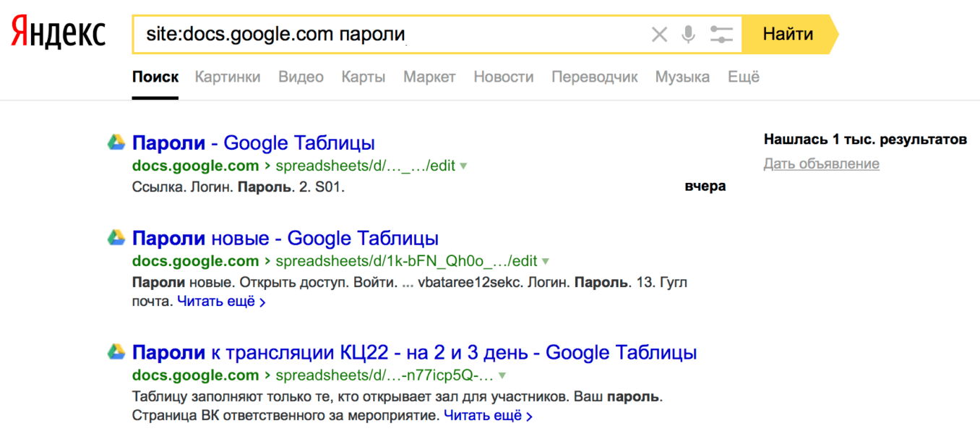Open advanced search filters icon
The width and height of the screenshot is (980, 439).
(x=721, y=33)
